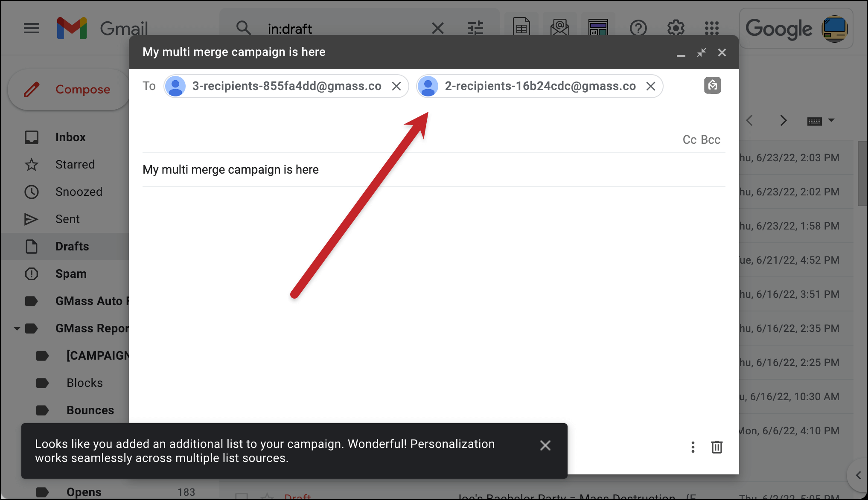Open the GMass Auto label
The width and height of the screenshot is (868, 500).
pos(92,301)
